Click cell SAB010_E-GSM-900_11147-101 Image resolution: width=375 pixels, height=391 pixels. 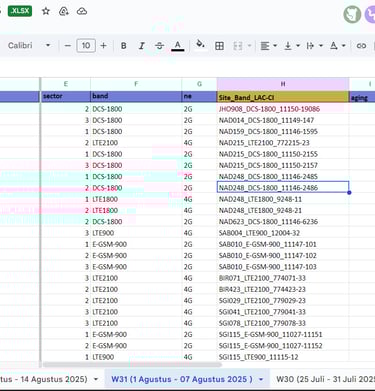coord(283,244)
